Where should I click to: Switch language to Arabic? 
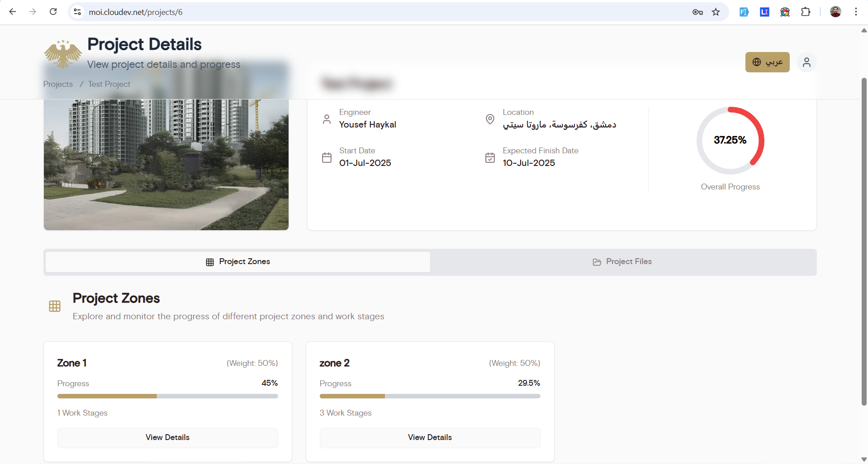767,62
